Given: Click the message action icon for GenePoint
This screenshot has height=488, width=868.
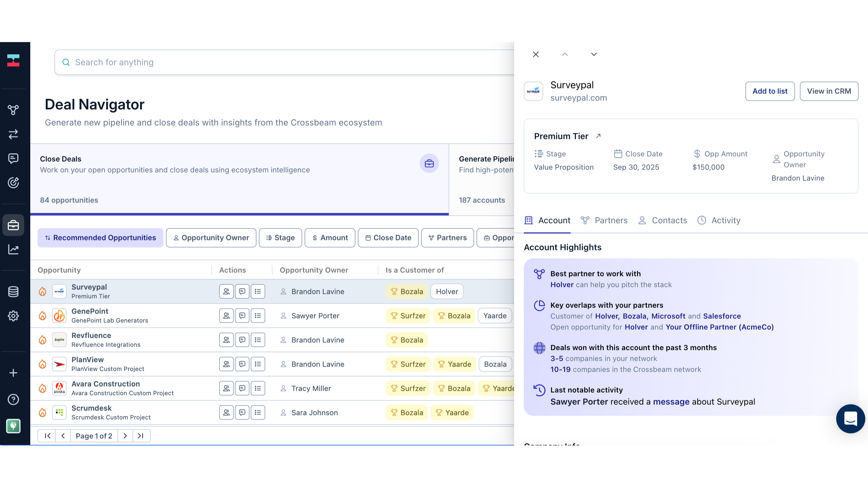Looking at the screenshot, I should (242, 315).
